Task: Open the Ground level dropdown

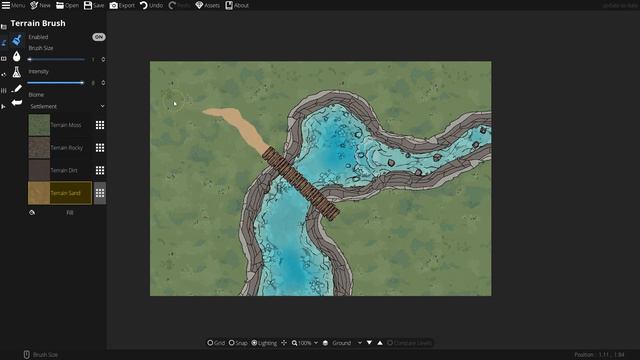Action: coord(347,343)
